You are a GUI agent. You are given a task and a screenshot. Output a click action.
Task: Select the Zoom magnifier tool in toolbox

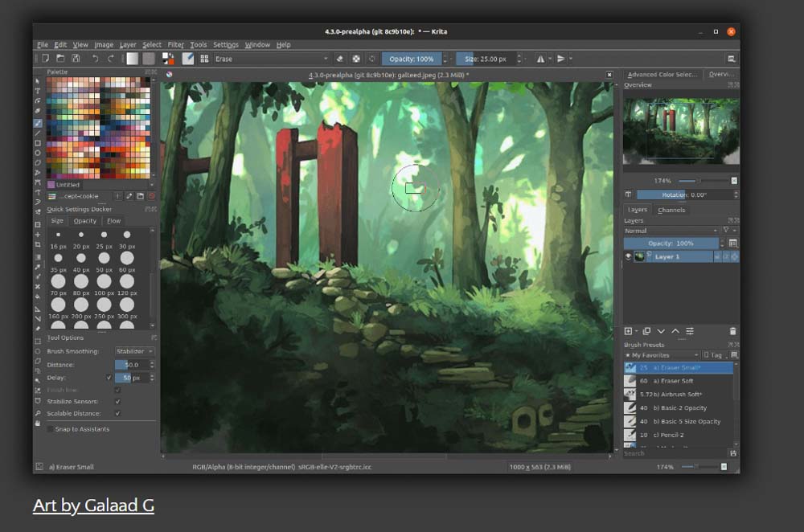pyautogui.click(x=38, y=413)
